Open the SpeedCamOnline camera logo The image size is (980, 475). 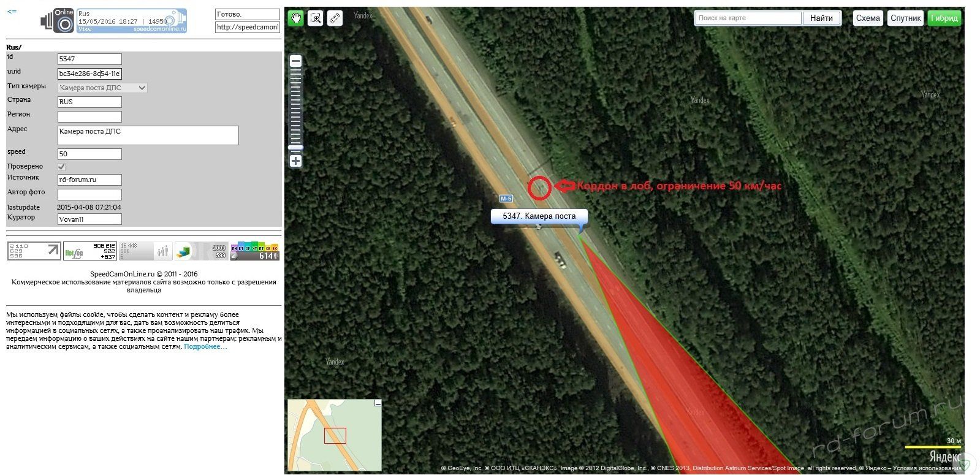pos(57,21)
